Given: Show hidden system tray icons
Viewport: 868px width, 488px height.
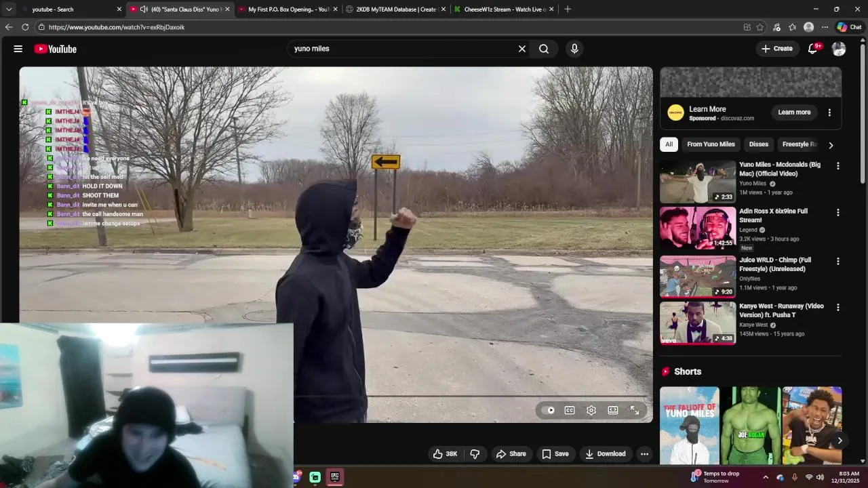Looking at the screenshot, I should pyautogui.click(x=766, y=477).
